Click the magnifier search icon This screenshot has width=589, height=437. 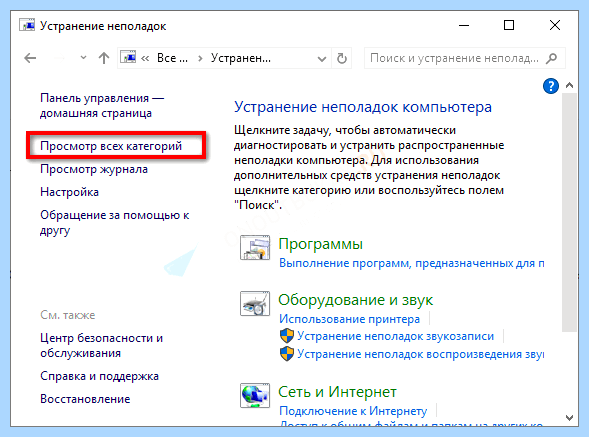(x=551, y=58)
